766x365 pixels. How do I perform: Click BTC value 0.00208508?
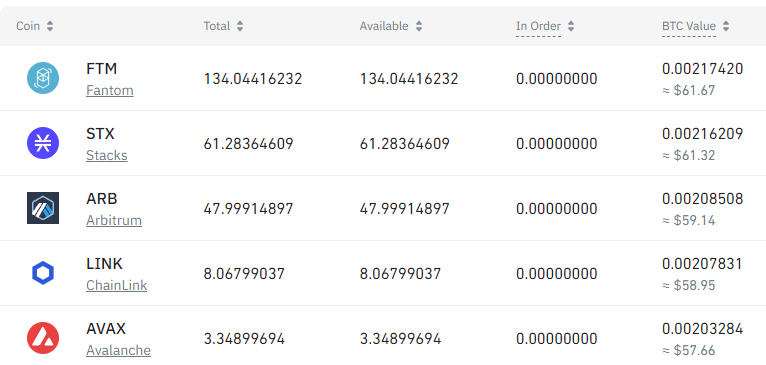(x=703, y=199)
